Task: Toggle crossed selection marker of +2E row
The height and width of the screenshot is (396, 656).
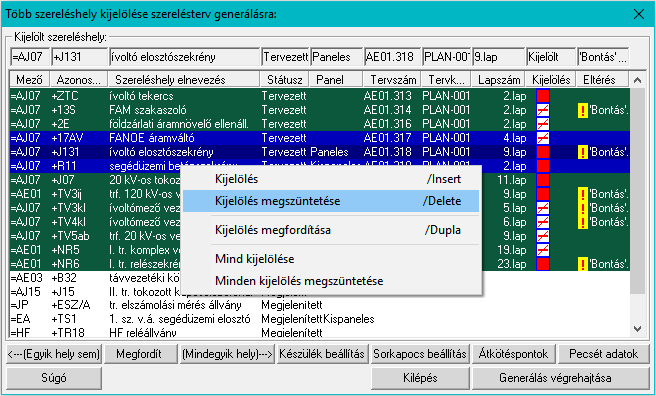Action: (x=543, y=124)
